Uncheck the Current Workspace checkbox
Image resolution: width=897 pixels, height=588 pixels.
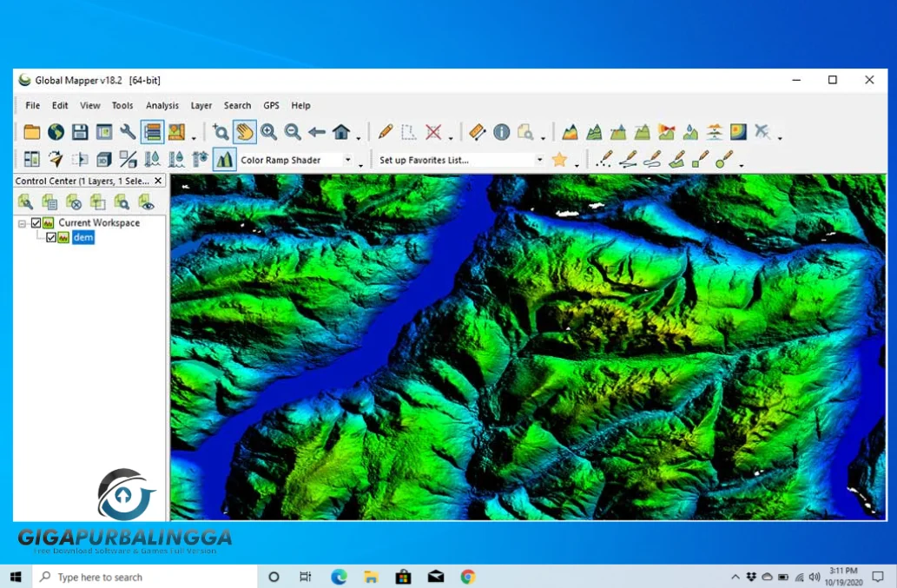point(36,223)
